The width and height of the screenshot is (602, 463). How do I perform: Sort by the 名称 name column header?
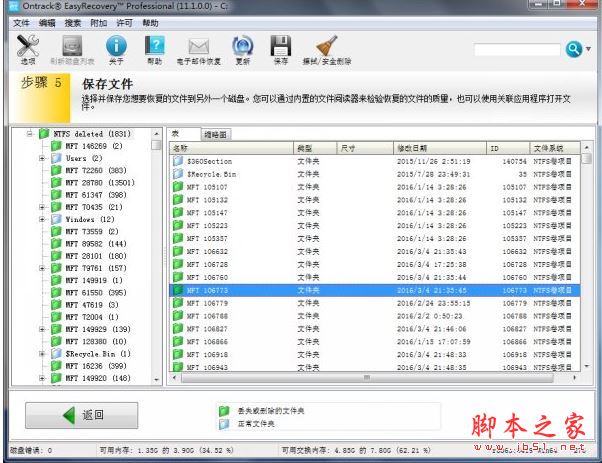coord(232,148)
